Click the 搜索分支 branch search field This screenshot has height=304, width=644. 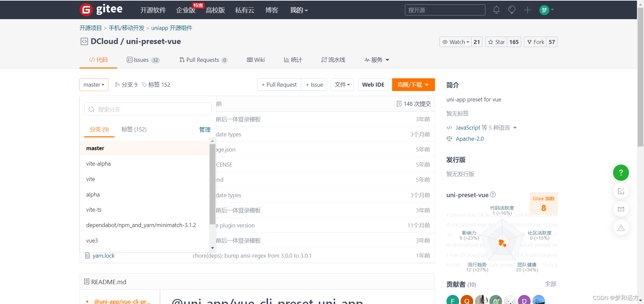click(148, 109)
